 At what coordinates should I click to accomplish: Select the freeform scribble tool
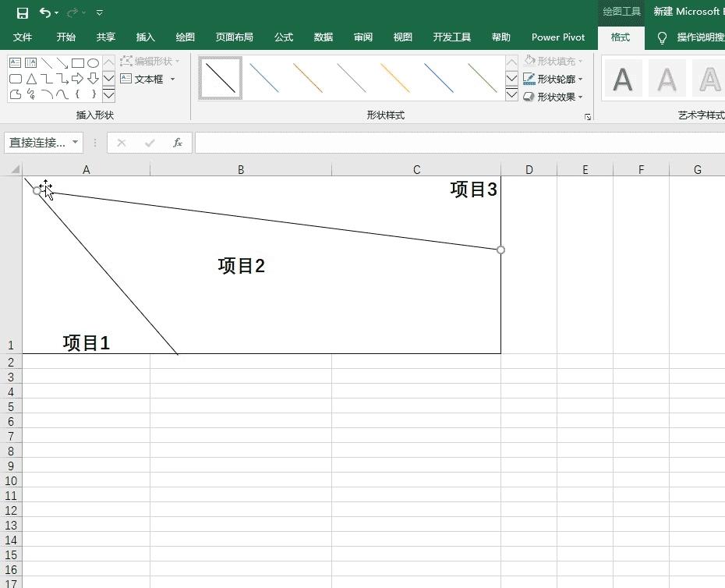31,94
